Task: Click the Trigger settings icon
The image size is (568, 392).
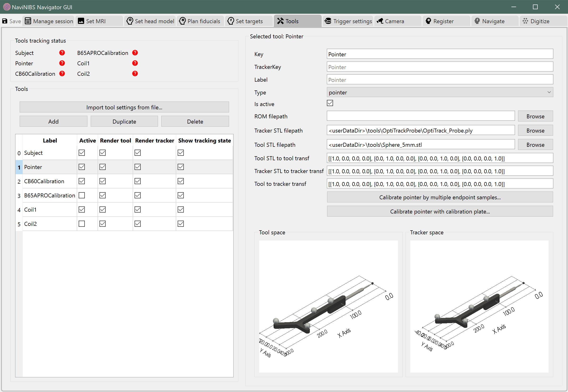Action: [x=327, y=21]
